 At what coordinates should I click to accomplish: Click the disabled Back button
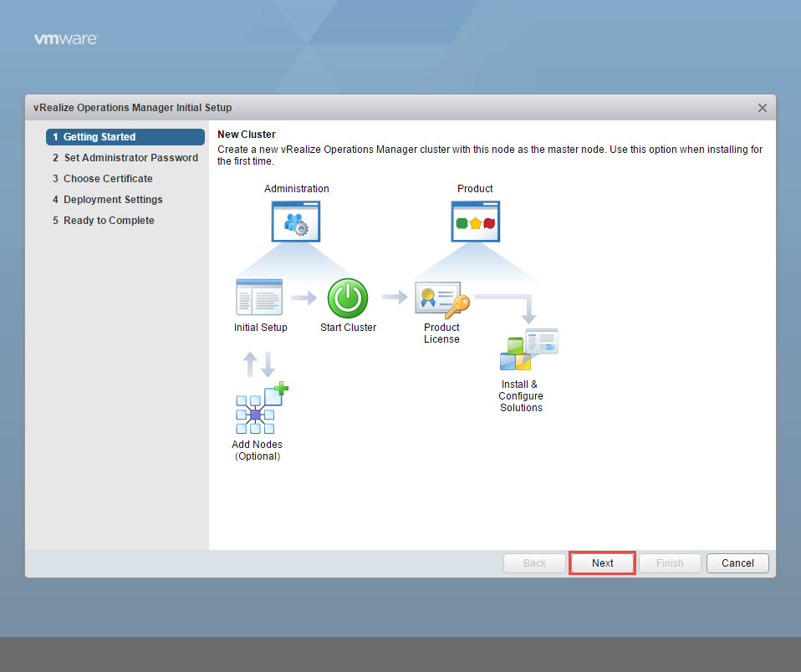click(534, 563)
